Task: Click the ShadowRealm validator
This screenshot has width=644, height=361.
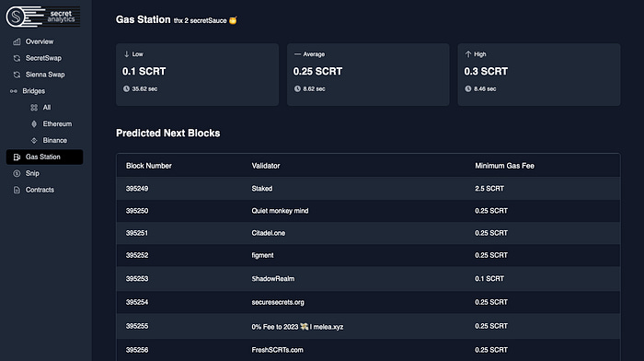Action: tap(272, 278)
